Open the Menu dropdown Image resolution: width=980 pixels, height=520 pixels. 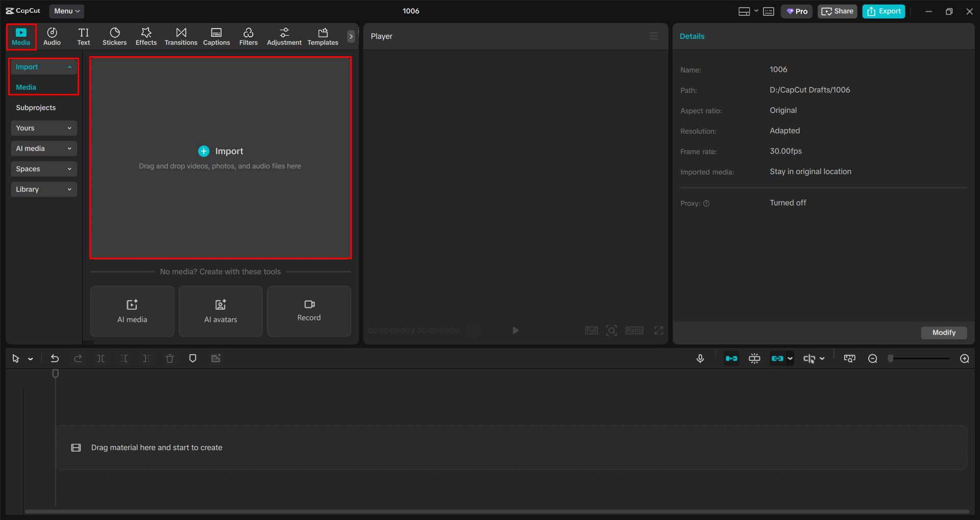click(66, 11)
